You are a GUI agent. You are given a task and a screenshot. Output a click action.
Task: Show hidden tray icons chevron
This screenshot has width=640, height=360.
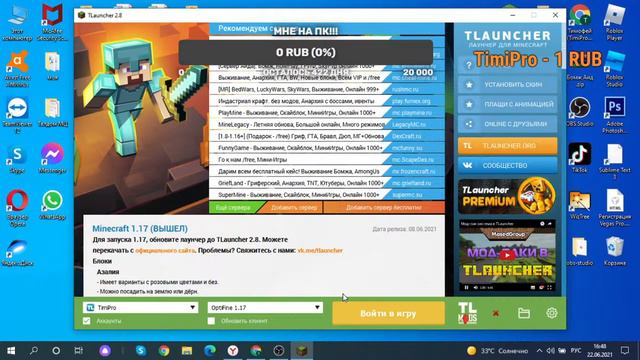(539, 351)
